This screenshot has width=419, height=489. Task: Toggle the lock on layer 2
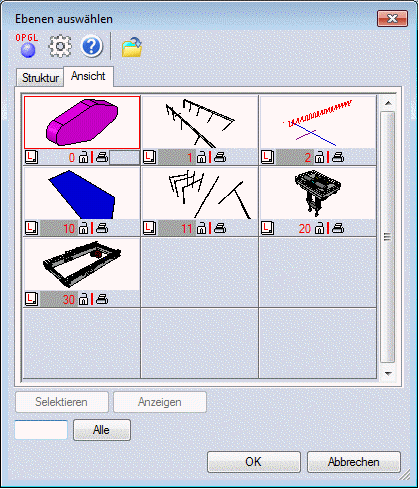click(x=319, y=157)
